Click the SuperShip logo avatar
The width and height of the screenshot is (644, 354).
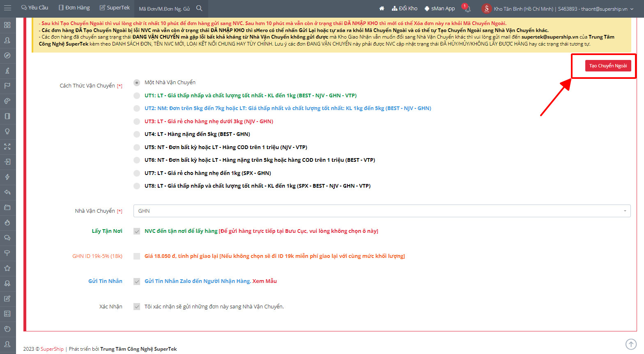[486, 8]
